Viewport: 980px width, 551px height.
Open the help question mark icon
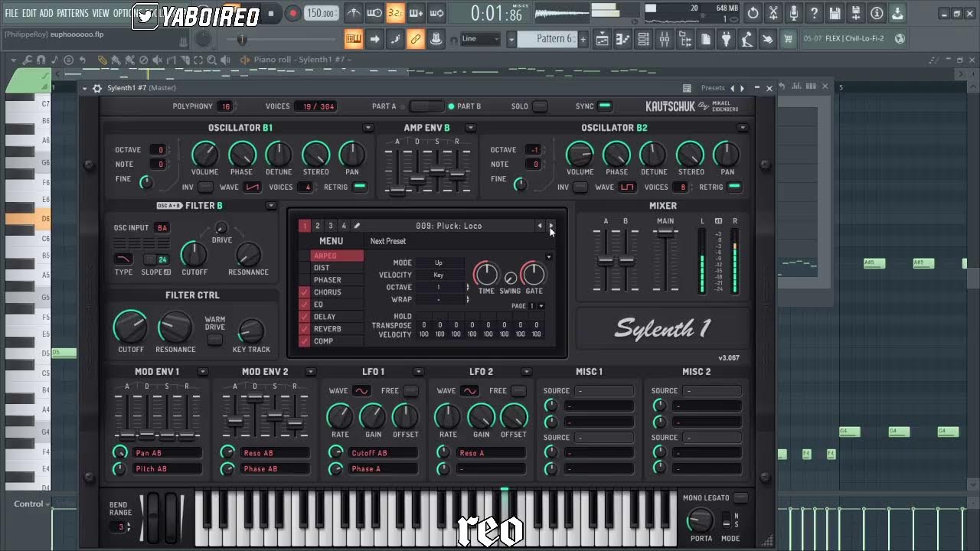coord(815,13)
